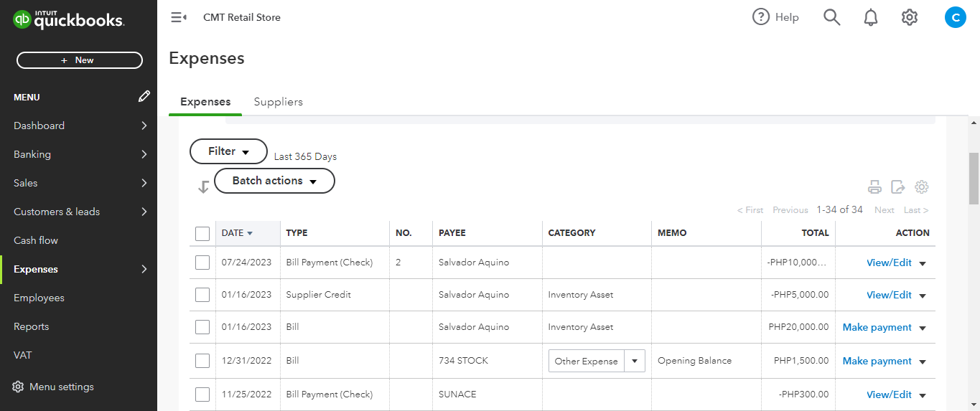Expand the Batch actions dropdown
This screenshot has height=411, width=980.
[x=274, y=181]
